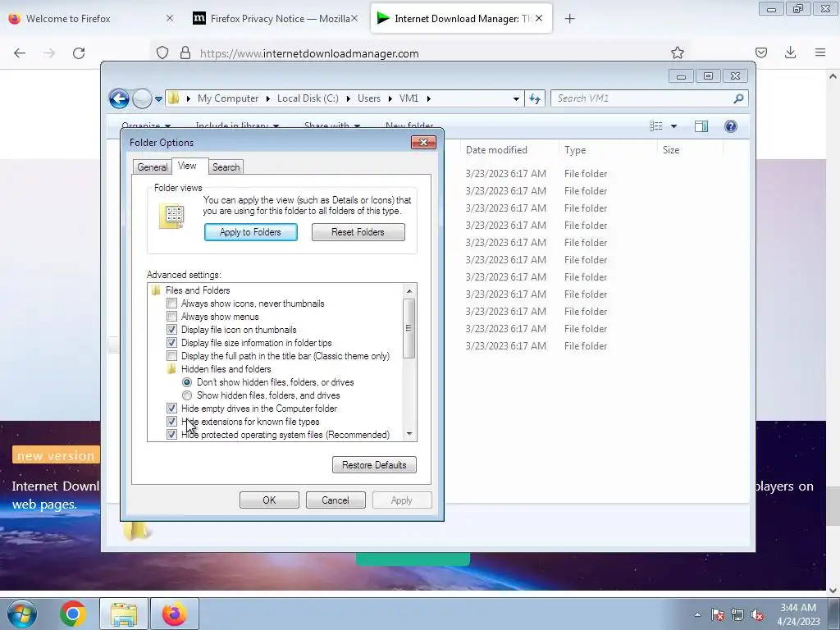Uncheck Hide extensions for known file types

click(171, 422)
